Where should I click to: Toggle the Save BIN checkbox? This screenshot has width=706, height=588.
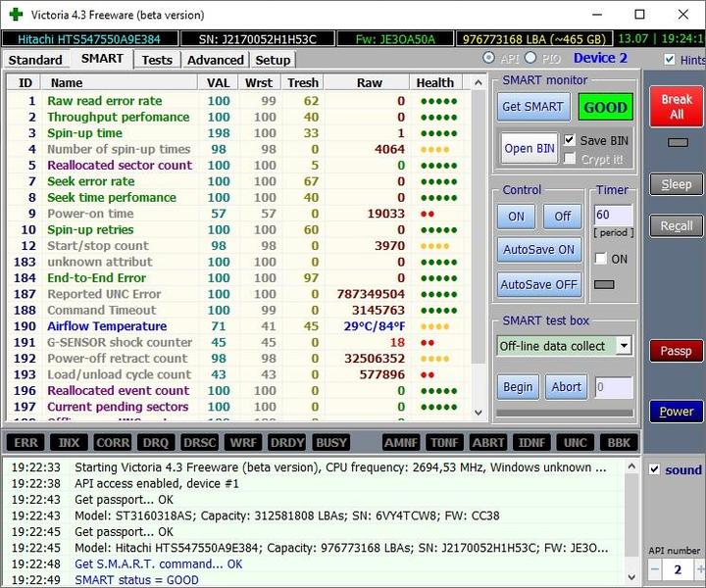pyautogui.click(x=571, y=140)
